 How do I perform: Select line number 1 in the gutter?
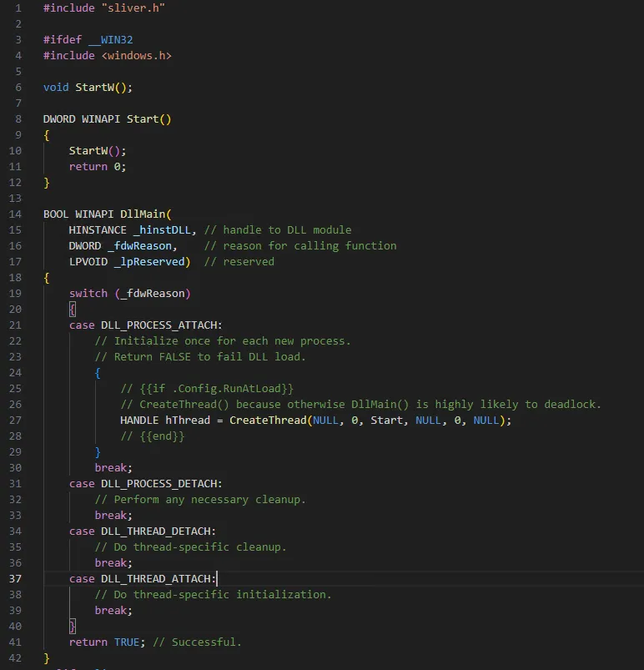[x=18, y=8]
